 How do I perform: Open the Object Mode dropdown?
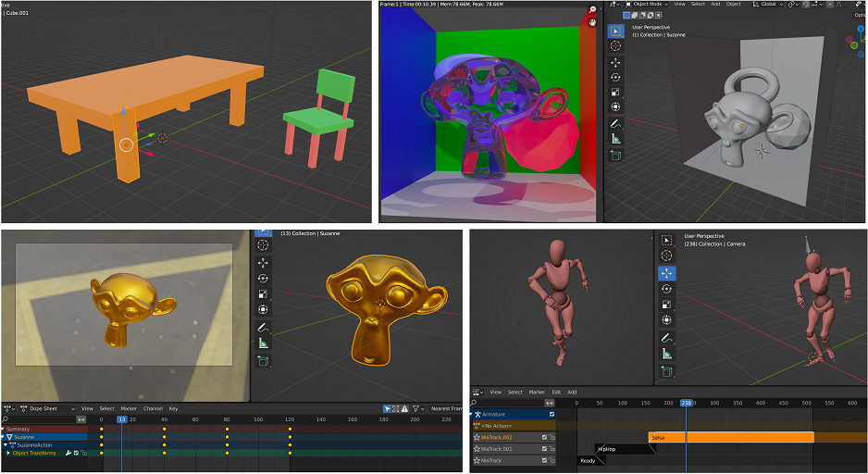coord(646,4)
